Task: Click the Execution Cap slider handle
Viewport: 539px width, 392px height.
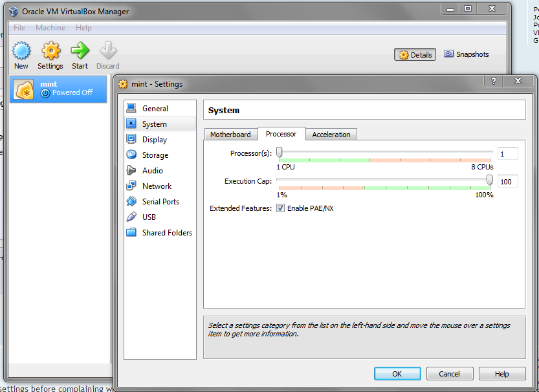Action: tap(489, 180)
